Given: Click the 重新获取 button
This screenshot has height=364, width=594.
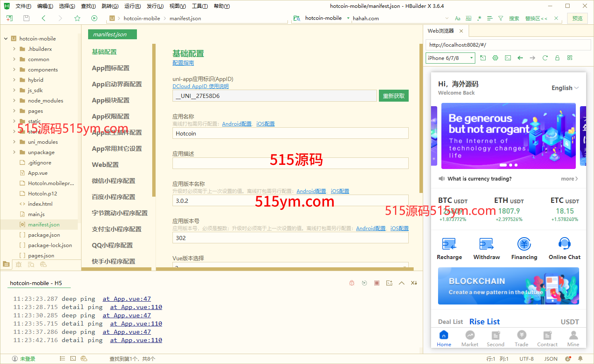Looking at the screenshot, I should tap(393, 96).
